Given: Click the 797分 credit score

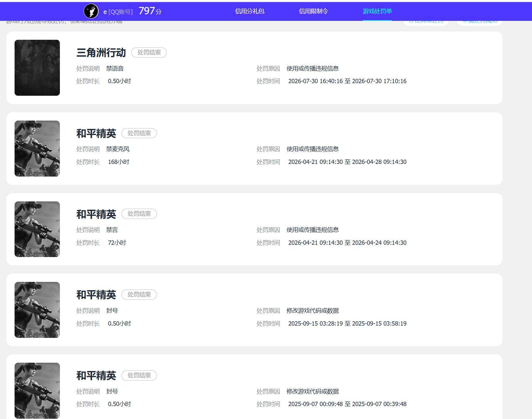Looking at the screenshot, I should tap(150, 11).
